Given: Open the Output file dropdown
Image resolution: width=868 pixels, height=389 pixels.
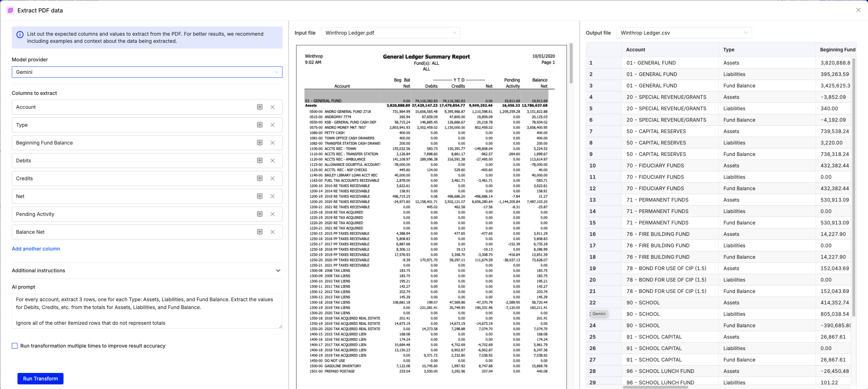Looking at the screenshot, I should click(684, 33).
